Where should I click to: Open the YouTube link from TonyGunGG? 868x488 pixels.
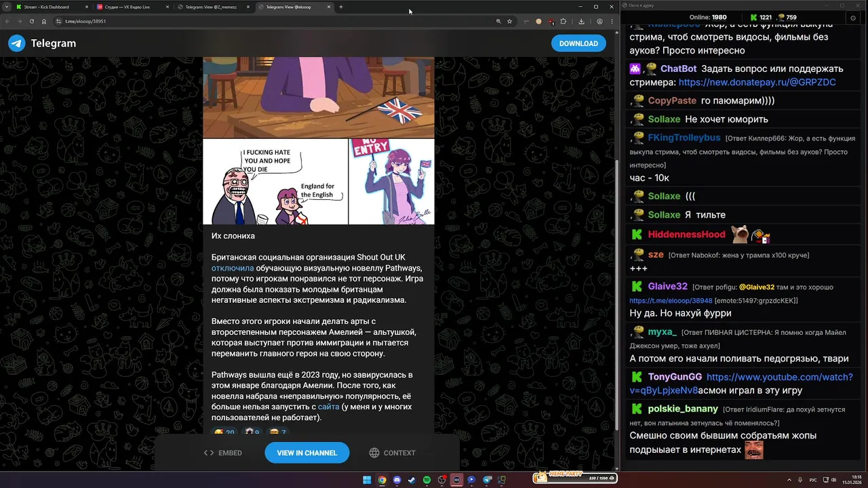point(741,384)
